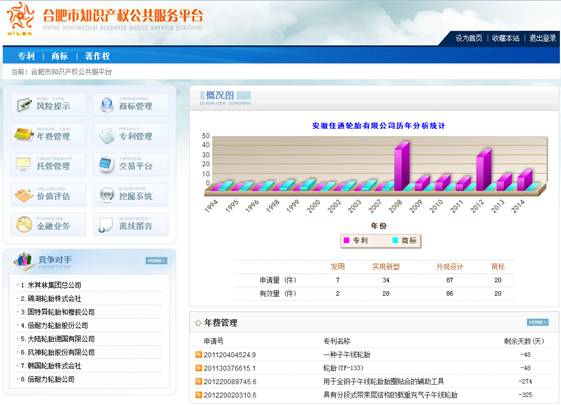561x406 pixels.
Task: Click the 外观设计 column header
Action: coord(450,266)
